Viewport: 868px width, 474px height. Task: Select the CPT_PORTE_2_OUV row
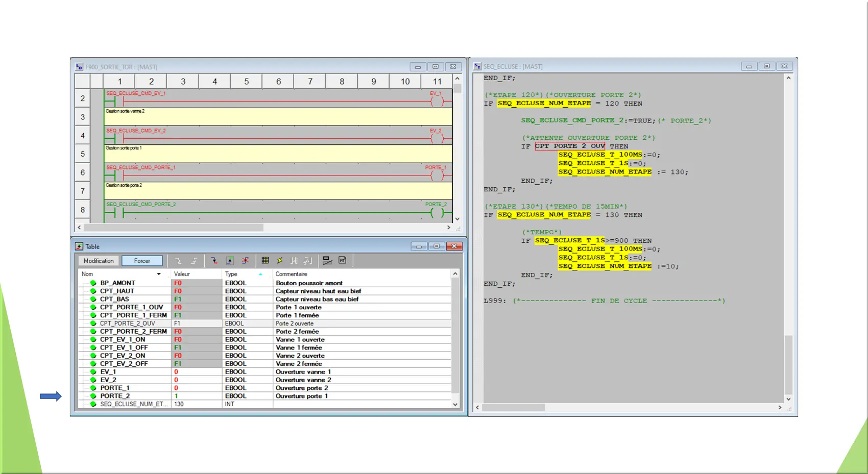coord(265,323)
